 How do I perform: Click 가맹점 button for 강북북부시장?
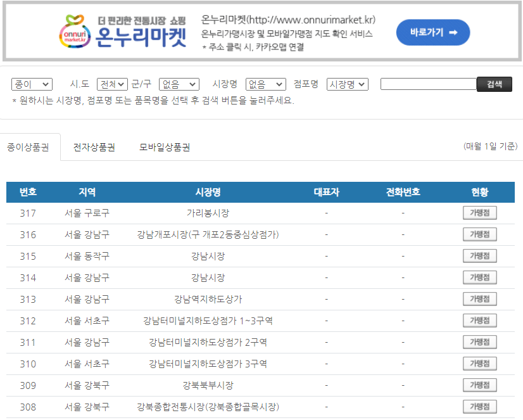tap(479, 385)
